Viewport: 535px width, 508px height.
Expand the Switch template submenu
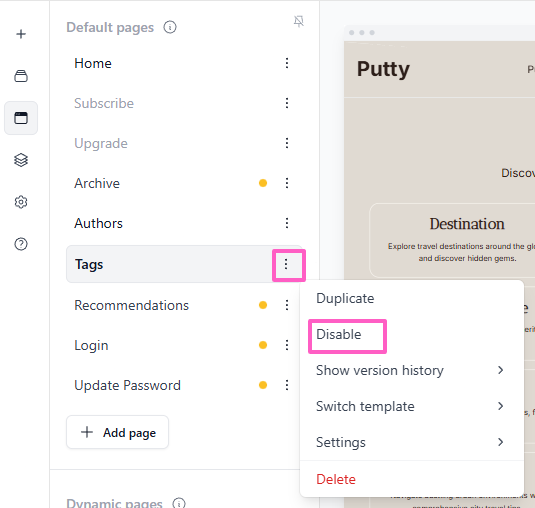pyautogui.click(x=411, y=406)
